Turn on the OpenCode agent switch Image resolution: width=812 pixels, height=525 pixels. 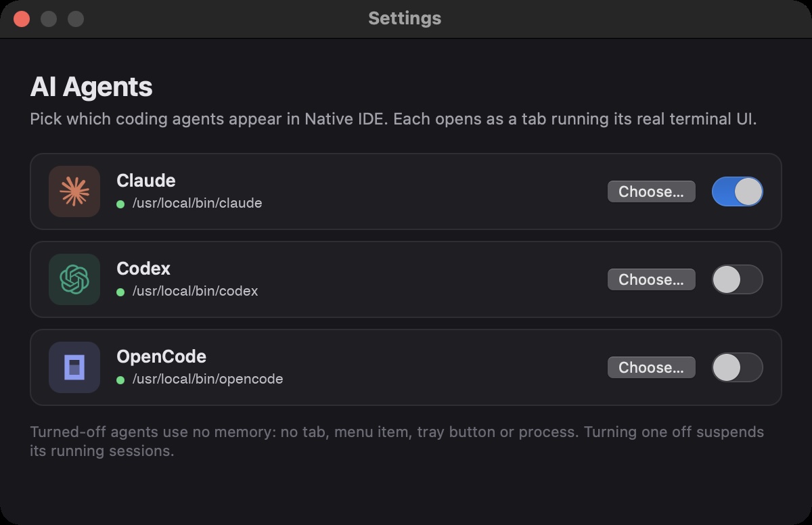pyautogui.click(x=737, y=367)
